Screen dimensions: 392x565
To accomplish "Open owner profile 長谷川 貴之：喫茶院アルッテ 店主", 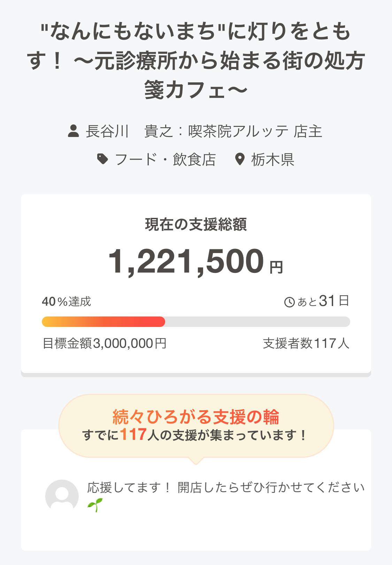I will (x=204, y=132).
